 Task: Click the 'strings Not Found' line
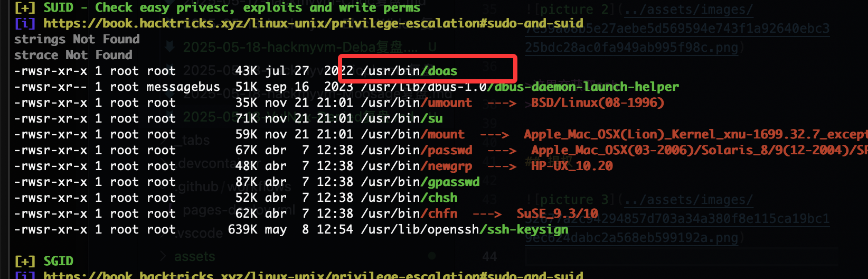(x=77, y=39)
